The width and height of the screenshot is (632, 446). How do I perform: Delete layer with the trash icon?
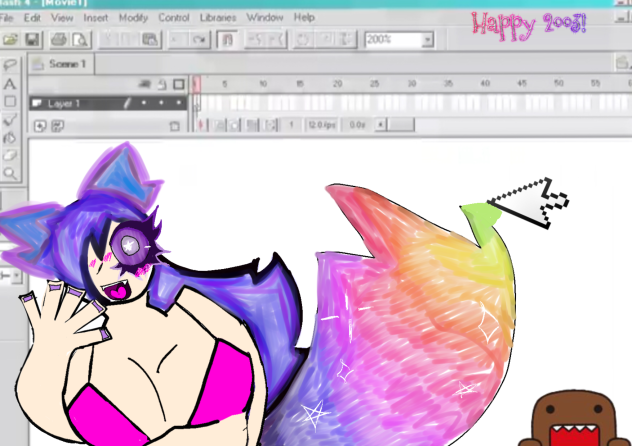[x=174, y=126]
